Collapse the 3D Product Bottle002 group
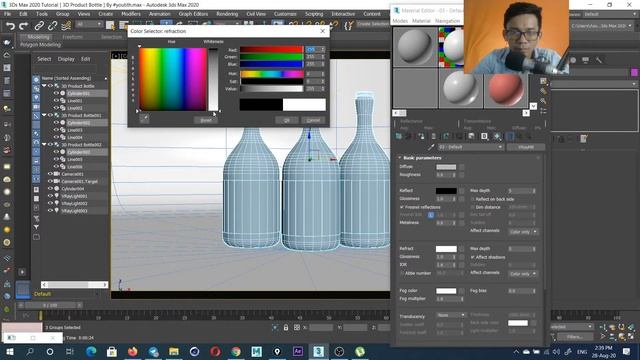This screenshot has height=360, width=640. (x=44, y=144)
